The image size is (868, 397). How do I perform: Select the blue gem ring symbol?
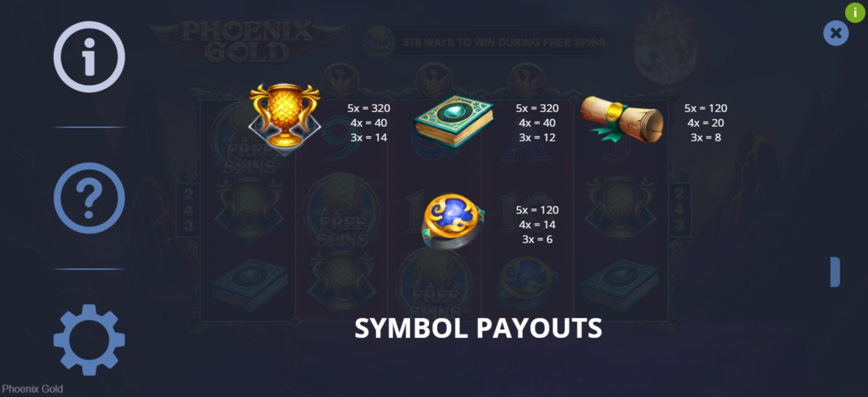[452, 221]
